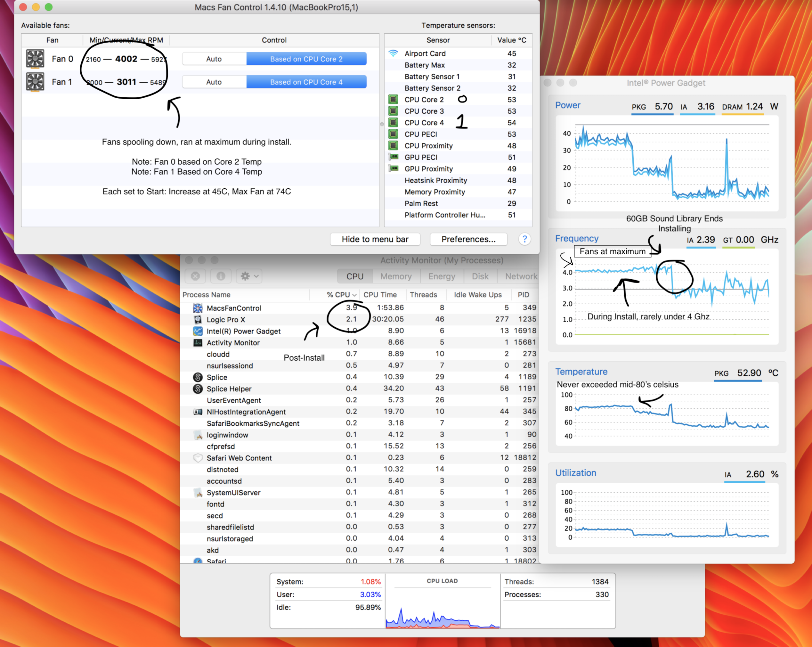
Task: Select the cfprefsd process row
Action: pyautogui.click(x=359, y=446)
